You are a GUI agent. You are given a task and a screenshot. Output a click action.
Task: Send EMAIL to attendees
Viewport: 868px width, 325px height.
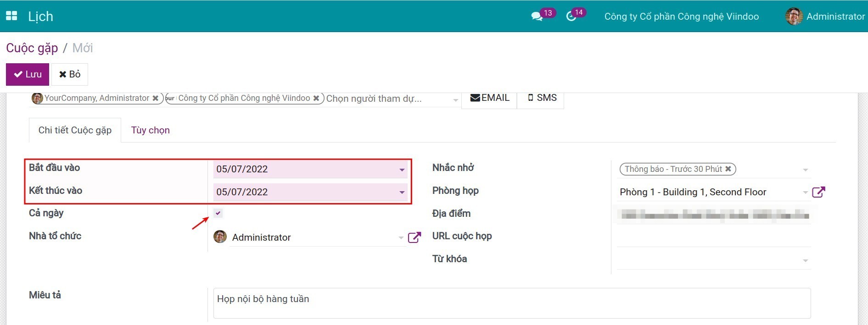tap(489, 98)
